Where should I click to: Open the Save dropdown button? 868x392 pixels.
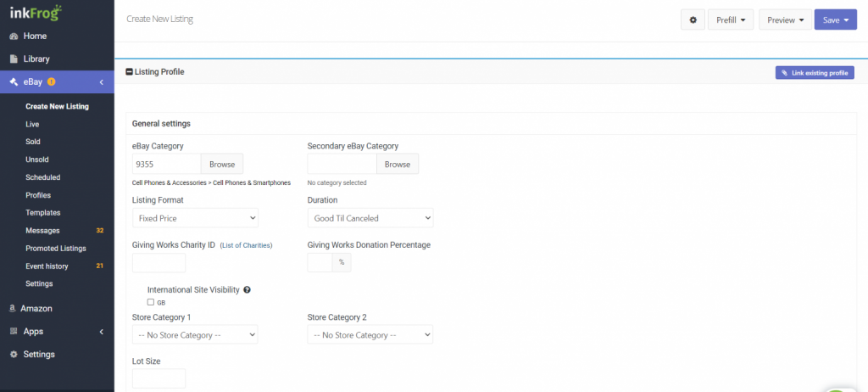835,20
